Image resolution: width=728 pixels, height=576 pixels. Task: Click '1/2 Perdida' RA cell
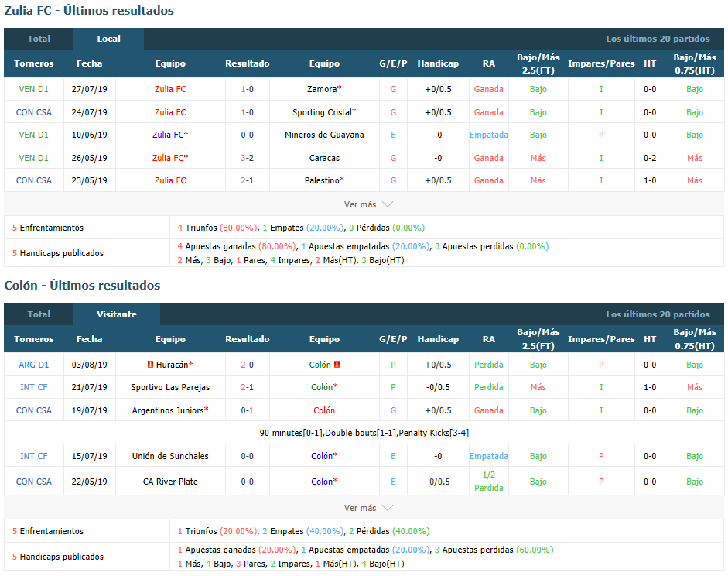pyautogui.click(x=488, y=482)
